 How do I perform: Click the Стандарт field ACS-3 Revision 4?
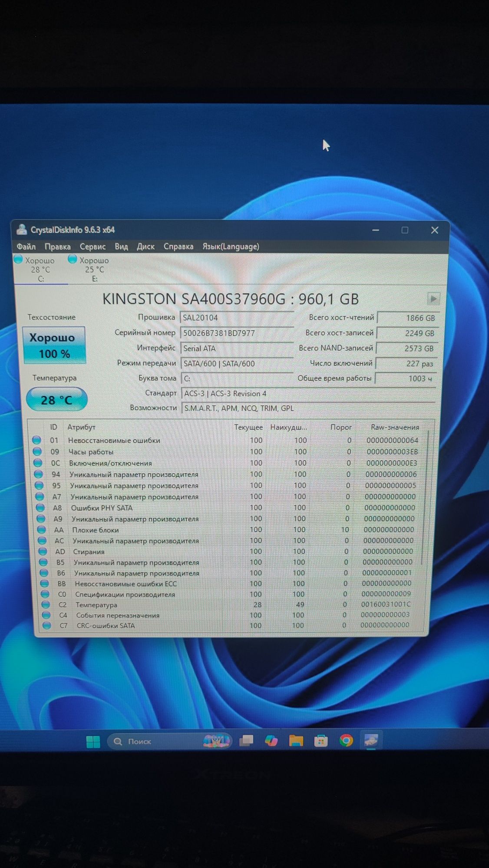308,394
